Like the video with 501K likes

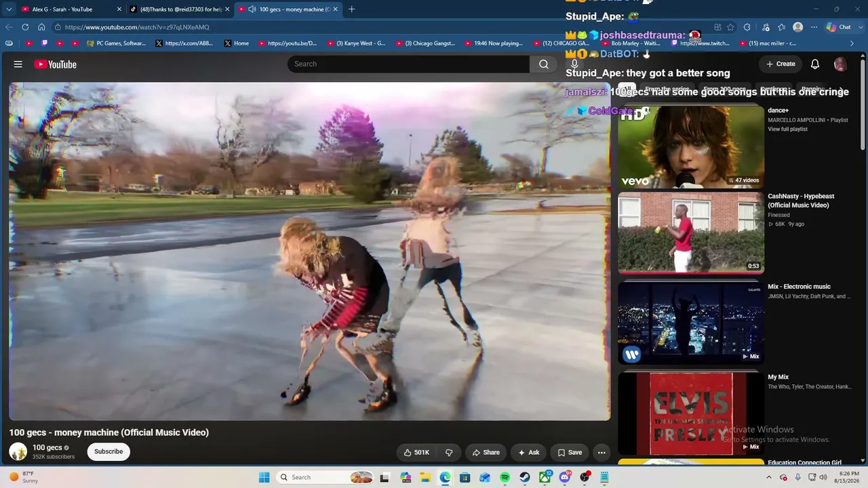(x=416, y=453)
